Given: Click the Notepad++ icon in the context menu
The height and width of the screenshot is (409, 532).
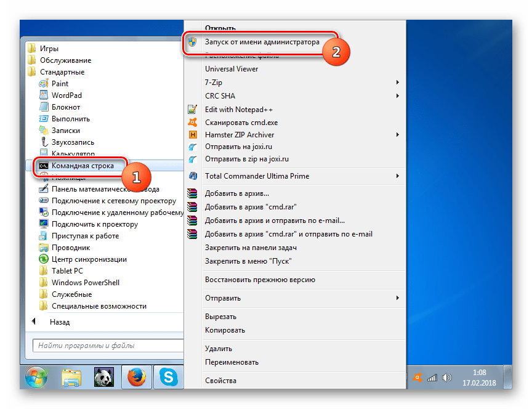Looking at the screenshot, I should click(x=192, y=109).
